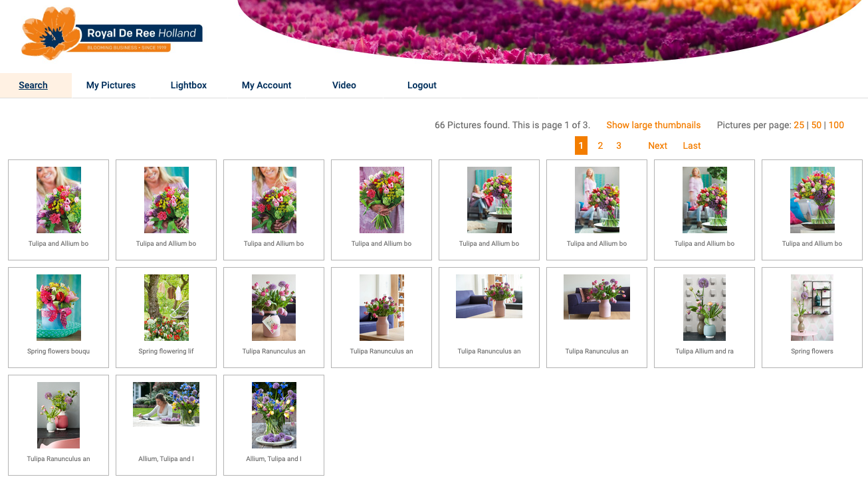Go to results page 3
The height and width of the screenshot is (485, 868).
pos(619,145)
